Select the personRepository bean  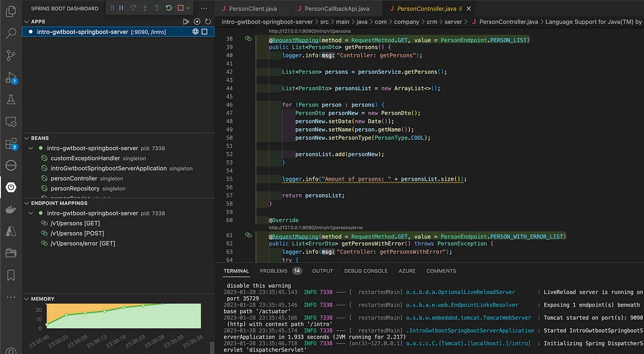coord(118,188)
